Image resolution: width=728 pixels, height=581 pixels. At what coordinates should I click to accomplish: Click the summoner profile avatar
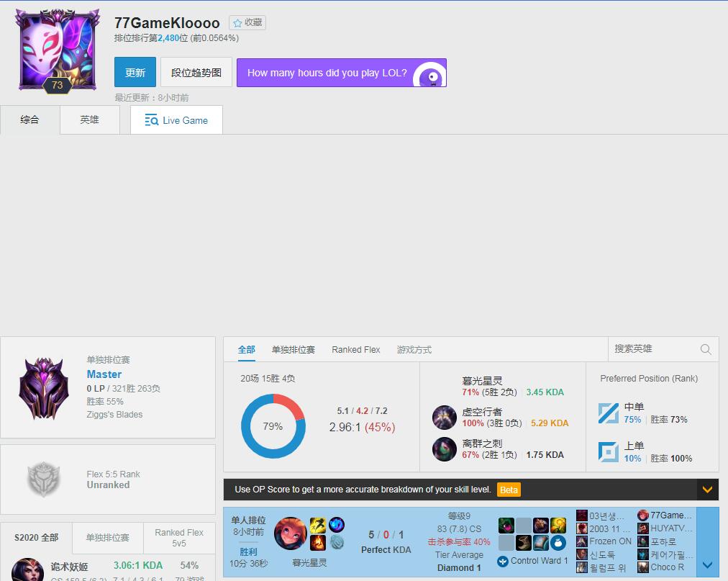(57, 48)
